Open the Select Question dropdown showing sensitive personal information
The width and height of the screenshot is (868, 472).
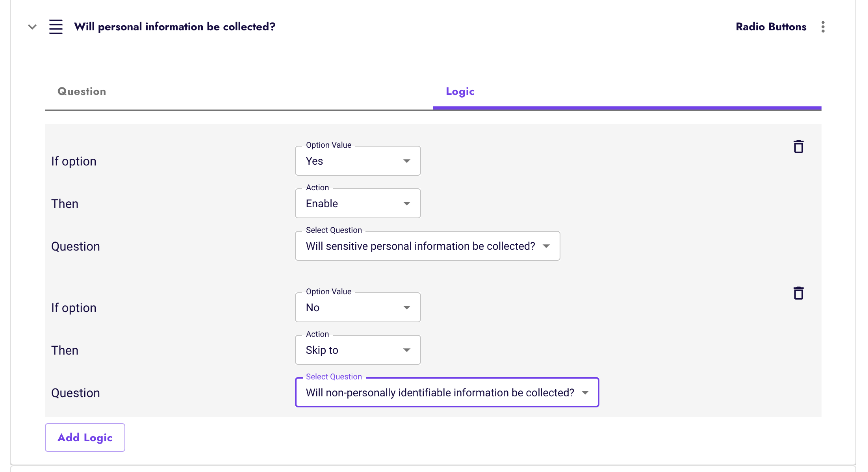tap(427, 246)
